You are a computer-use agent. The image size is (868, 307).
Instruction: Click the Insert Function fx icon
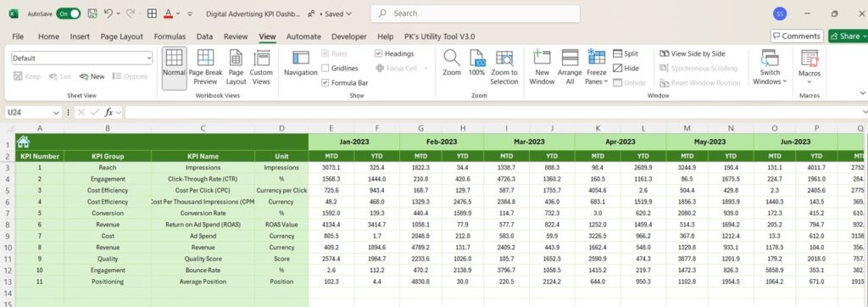click(109, 113)
